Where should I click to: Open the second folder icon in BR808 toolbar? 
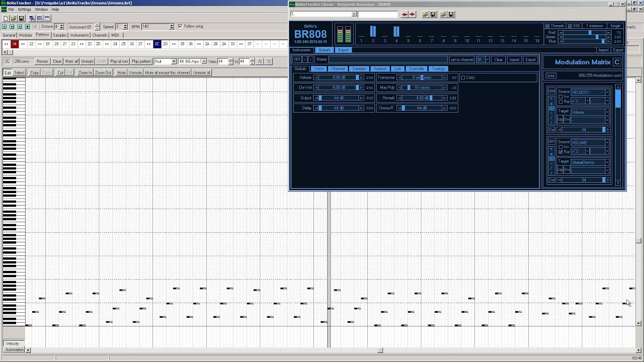pos(443,15)
